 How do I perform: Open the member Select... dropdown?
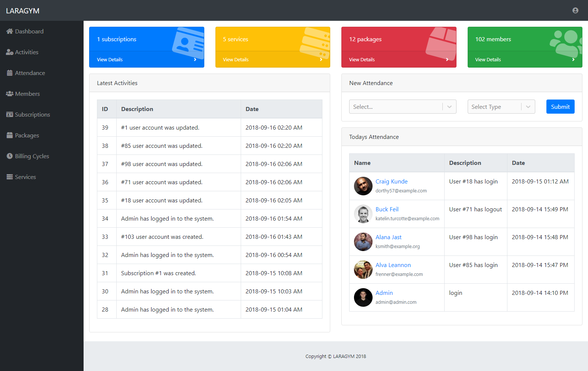[403, 107]
